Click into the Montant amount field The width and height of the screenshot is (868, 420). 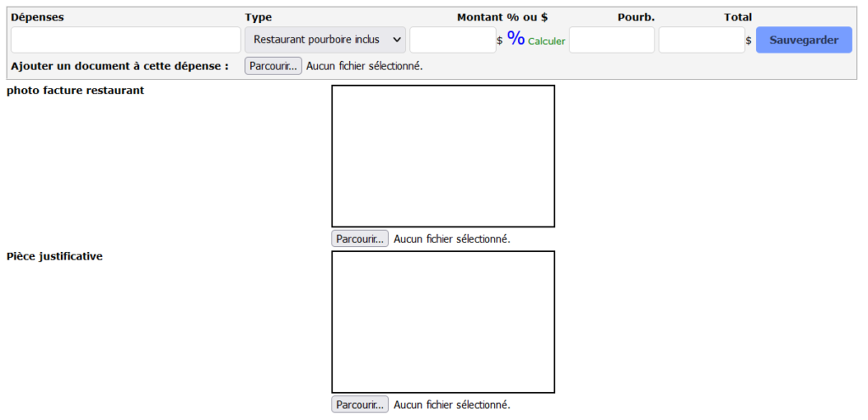(453, 40)
